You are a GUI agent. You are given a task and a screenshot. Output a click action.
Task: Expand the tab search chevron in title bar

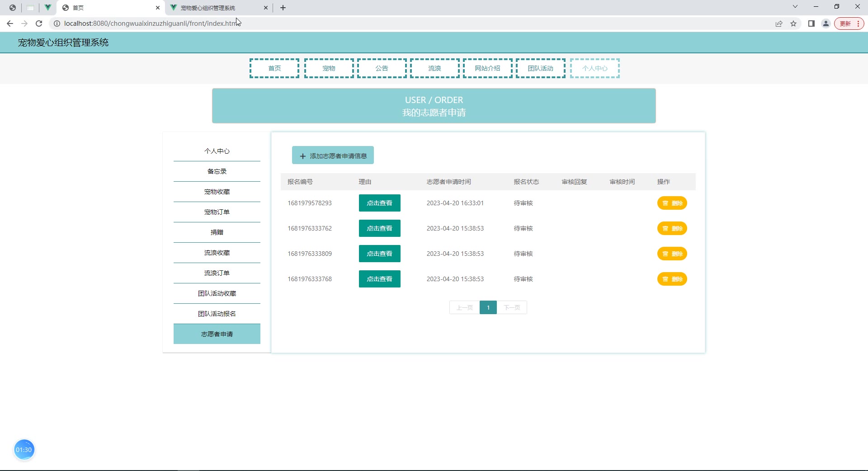click(795, 7)
